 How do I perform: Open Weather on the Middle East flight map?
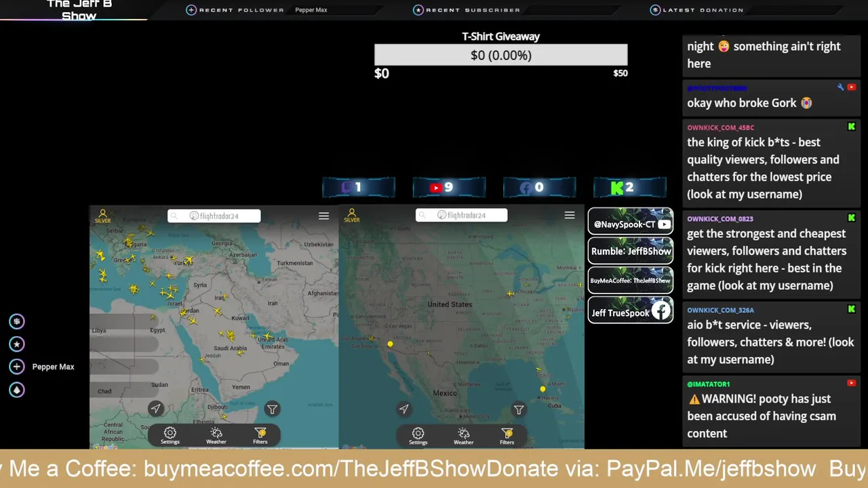(216, 435)
